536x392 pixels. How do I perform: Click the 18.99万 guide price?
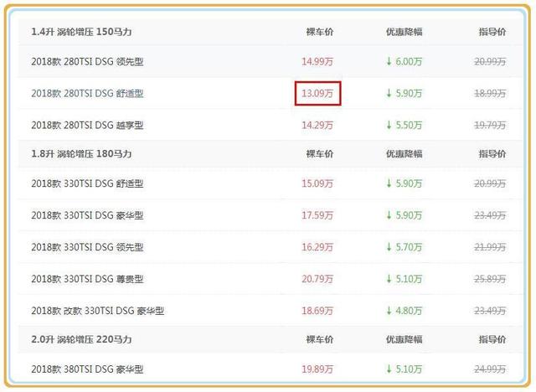(x=490, y=93)
